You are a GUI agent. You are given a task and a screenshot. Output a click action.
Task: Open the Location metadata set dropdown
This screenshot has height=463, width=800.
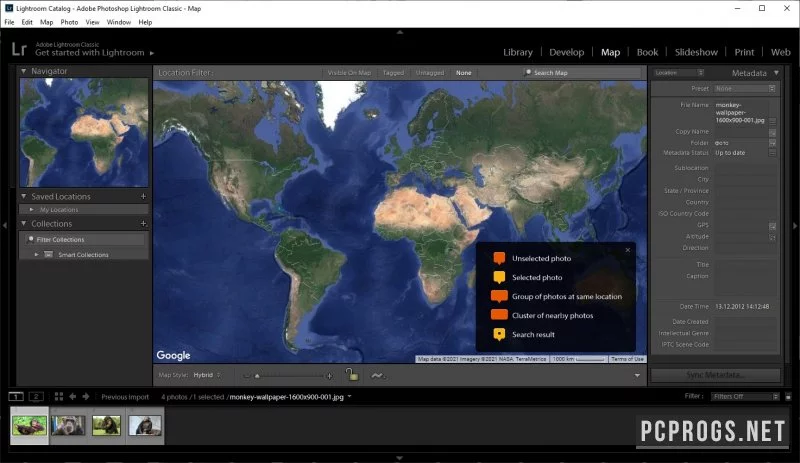tap(679, 73)
